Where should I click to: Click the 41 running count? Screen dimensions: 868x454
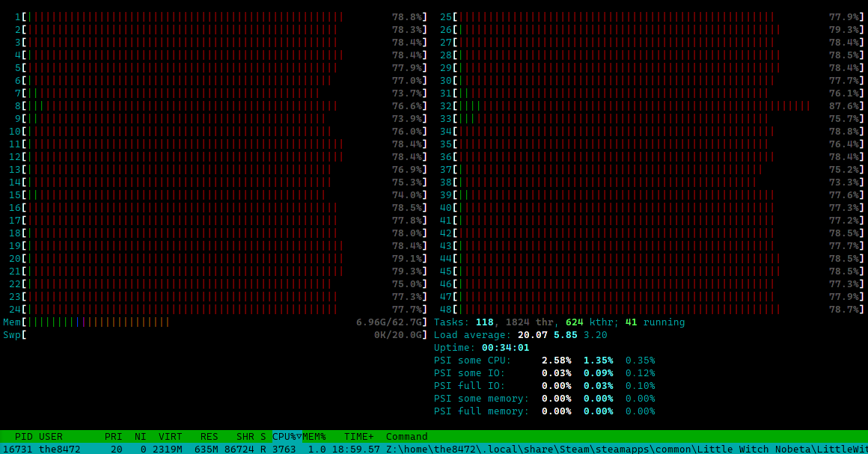coord(655,322)
